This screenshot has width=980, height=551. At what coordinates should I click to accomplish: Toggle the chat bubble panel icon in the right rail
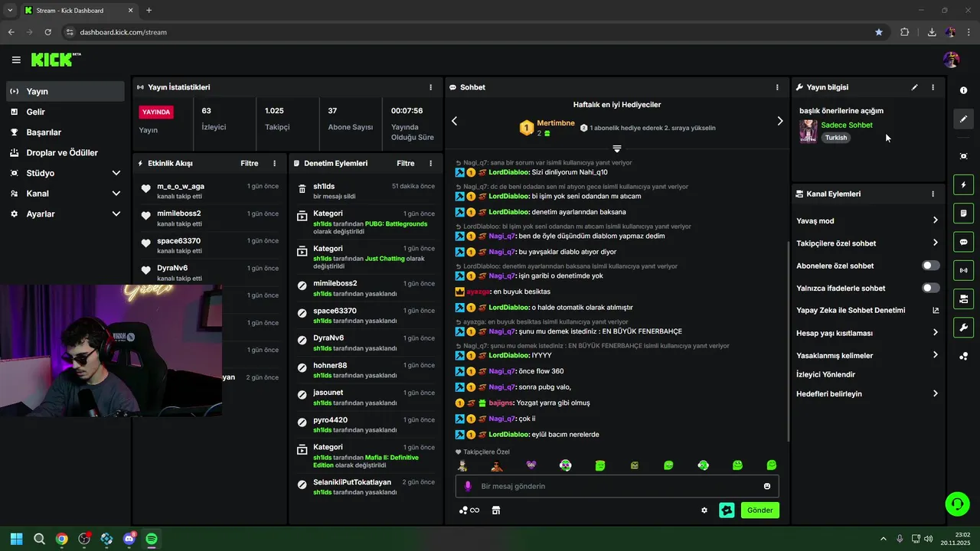(963, 242)
